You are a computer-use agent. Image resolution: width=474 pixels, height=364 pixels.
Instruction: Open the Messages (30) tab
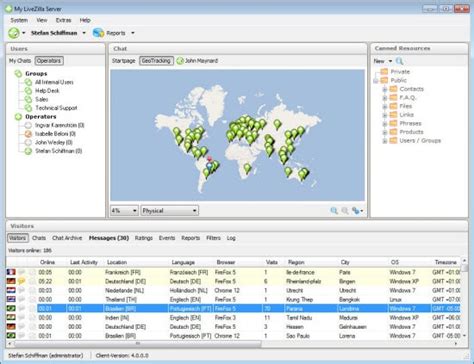coord(109,238)
